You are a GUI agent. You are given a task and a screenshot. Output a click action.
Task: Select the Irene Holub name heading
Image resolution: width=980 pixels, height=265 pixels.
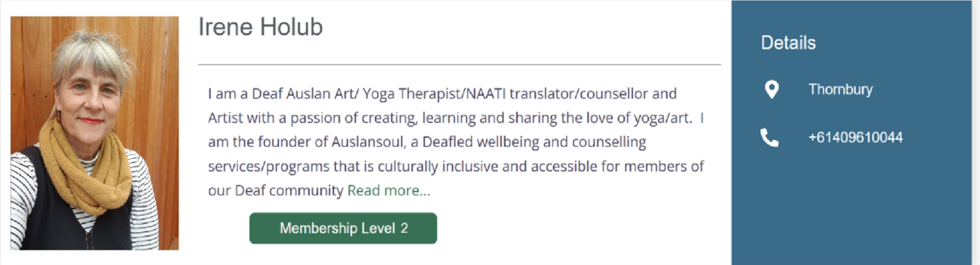point(260,27)
